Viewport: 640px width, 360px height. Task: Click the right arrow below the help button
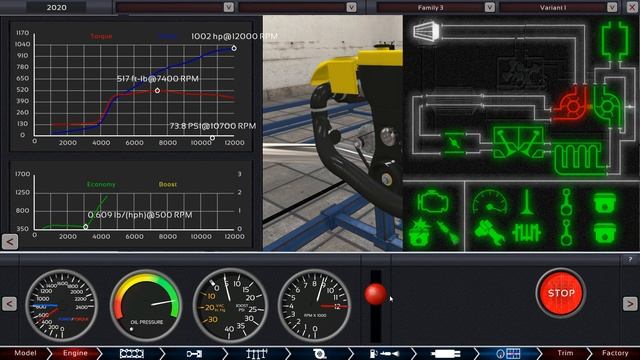tap(630, 304)
